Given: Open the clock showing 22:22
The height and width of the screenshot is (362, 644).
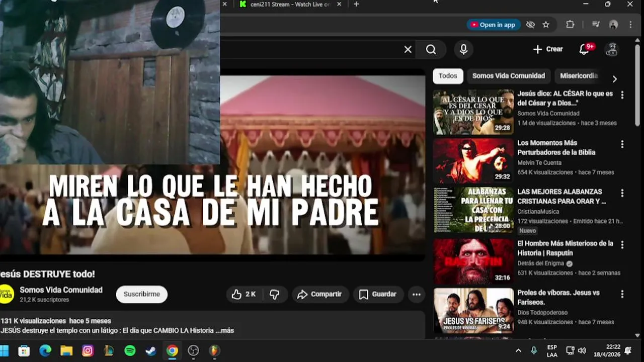Looking at the screenshot, I should [606, 350].
